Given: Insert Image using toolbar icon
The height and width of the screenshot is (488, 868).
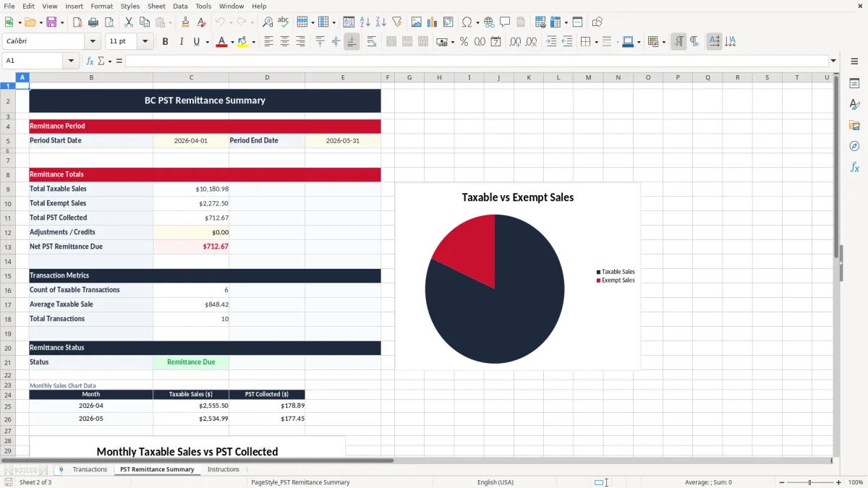Looking at the screenshot, I should [x=417, y=22].
